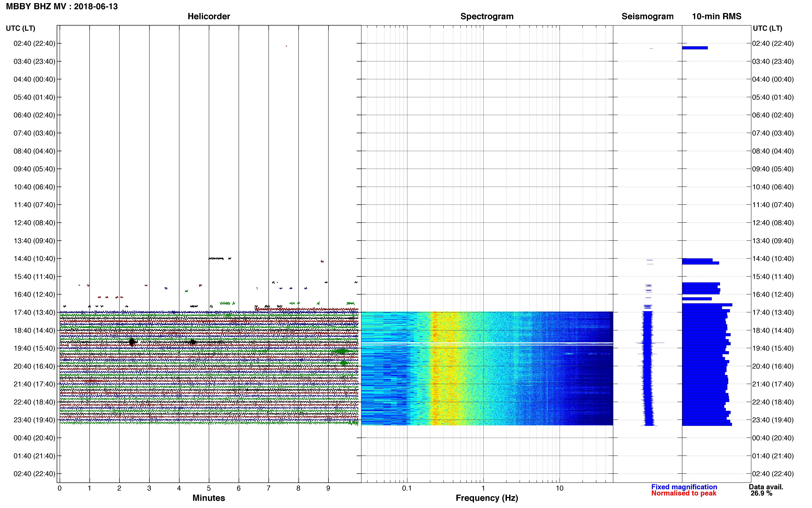The image size is (812, 508).
Task: Click the right '05:40 (01:40)' time label
Action: tap(773, 97)
